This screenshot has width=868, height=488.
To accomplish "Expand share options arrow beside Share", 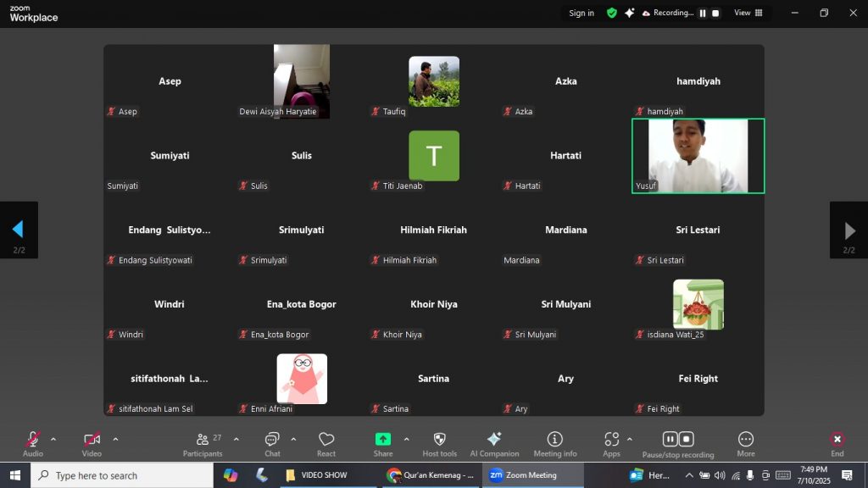I will pyautogui.click(x=406, y=439).
